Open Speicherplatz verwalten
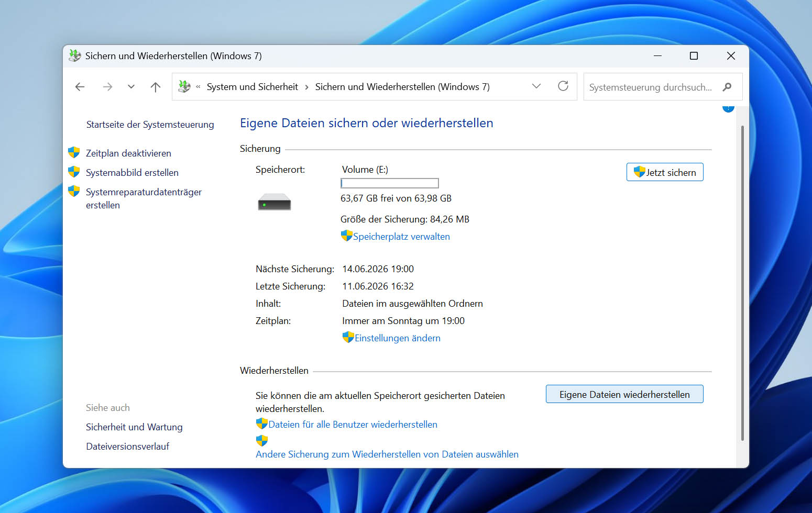This screenshot has width=812, height=513. [401, 237]
